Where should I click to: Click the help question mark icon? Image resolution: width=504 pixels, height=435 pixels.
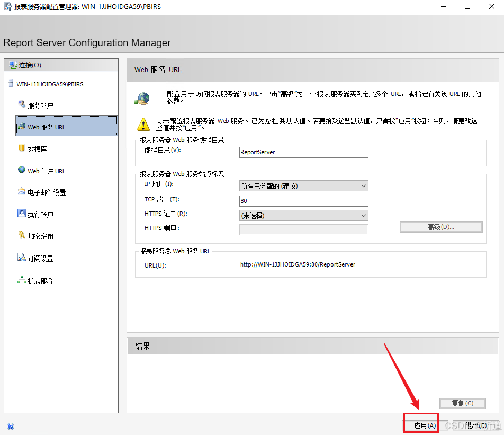pos(11,426)
